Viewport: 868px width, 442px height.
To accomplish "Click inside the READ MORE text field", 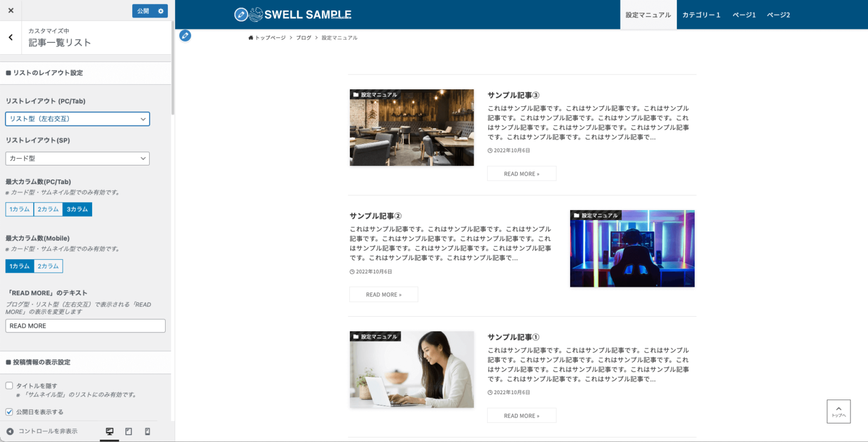I will (x=85, y=326).
